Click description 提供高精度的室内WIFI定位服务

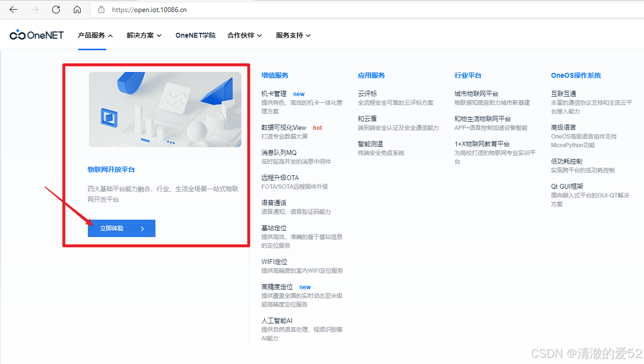[x=302, y=271]
